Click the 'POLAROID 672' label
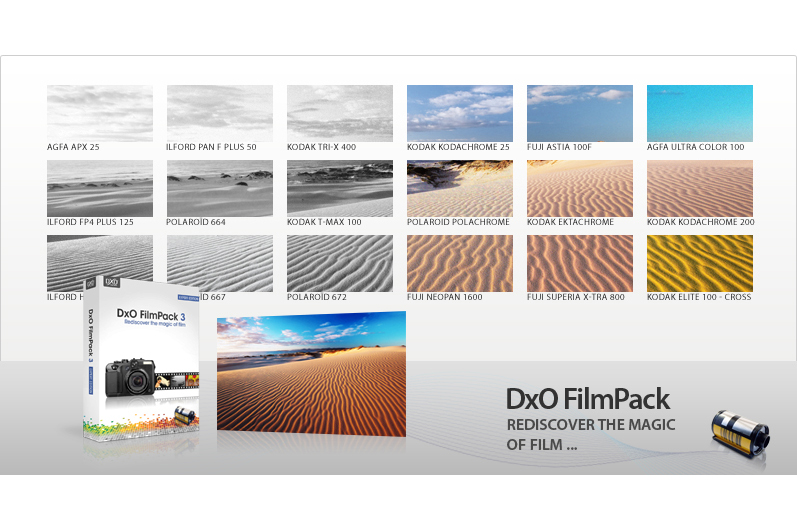Viewport: 797px width, 531px height. point(317,297)
